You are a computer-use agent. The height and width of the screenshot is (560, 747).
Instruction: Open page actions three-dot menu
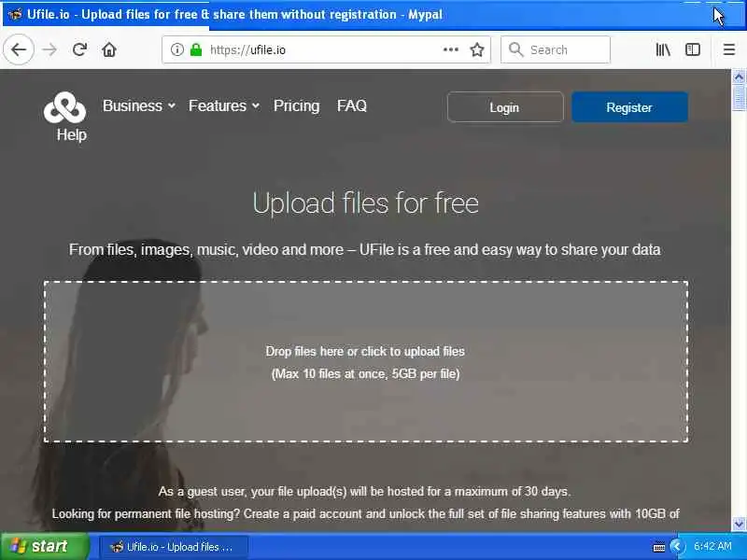(x=451, y=49)
